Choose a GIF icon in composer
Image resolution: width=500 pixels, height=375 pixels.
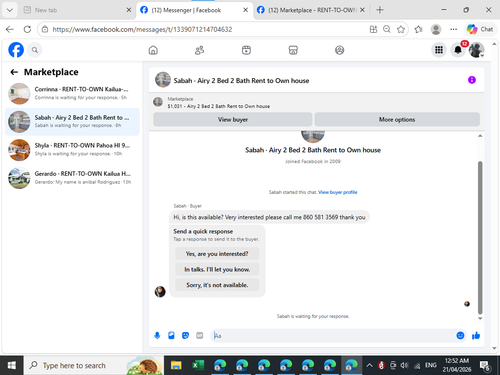(x=199, y=335)
